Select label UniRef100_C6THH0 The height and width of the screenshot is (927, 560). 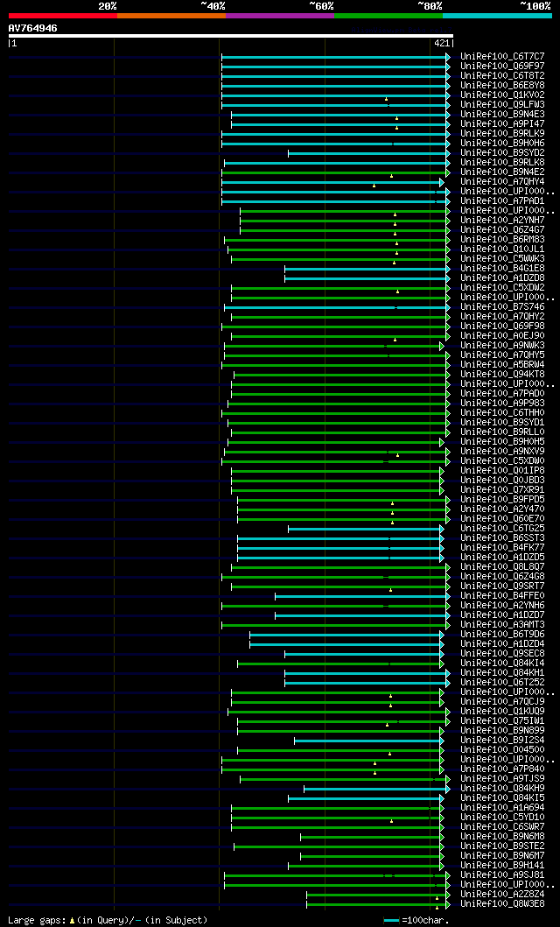[x=503, y=412]
